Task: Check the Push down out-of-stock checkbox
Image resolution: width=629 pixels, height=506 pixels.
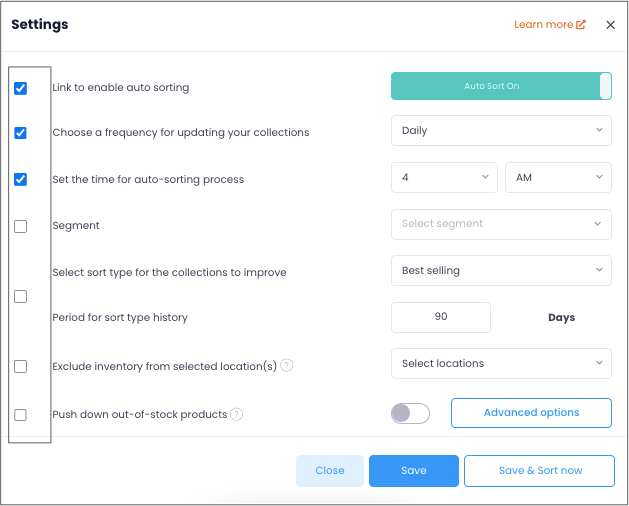Action: tap(20, 415)
